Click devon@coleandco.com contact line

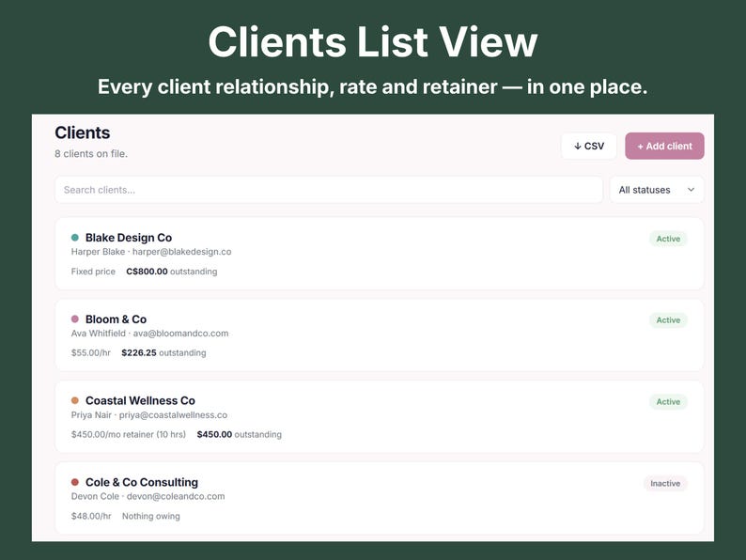[x=148, y=496]
